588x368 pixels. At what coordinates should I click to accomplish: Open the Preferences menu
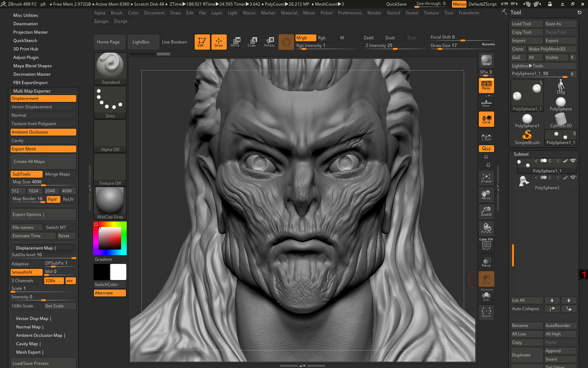tap(350, 13)
